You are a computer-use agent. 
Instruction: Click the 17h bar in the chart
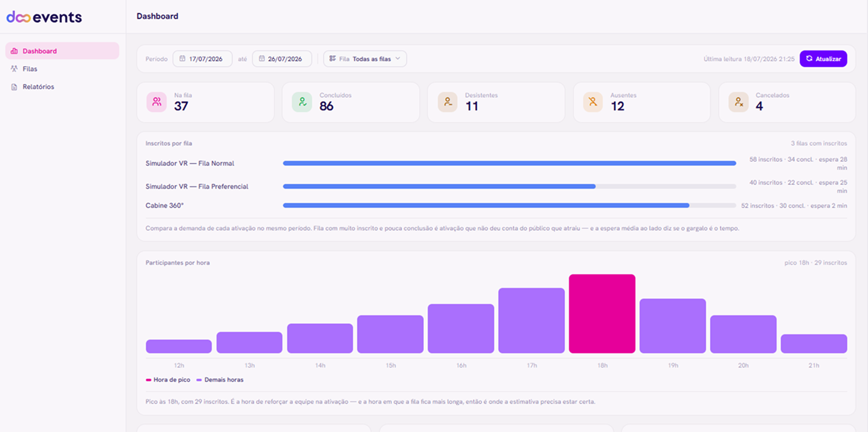click(x=532, y=321)
